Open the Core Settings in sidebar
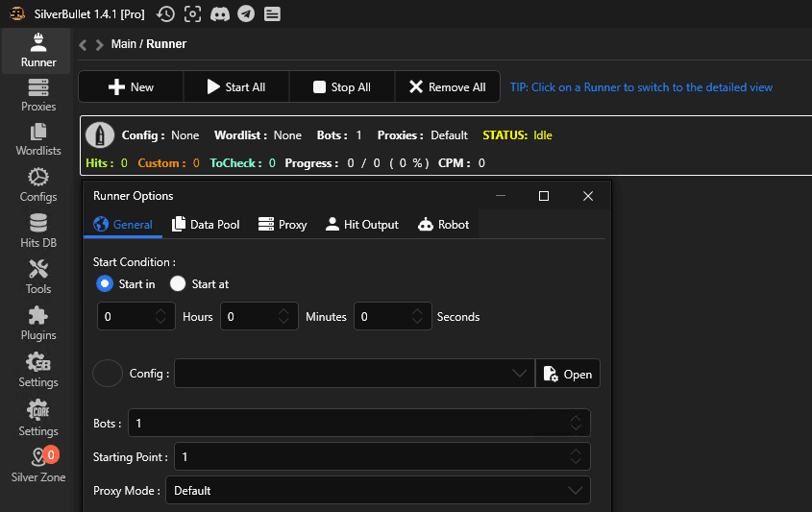This screenshot has width=812, height=512. coord(38,418)
